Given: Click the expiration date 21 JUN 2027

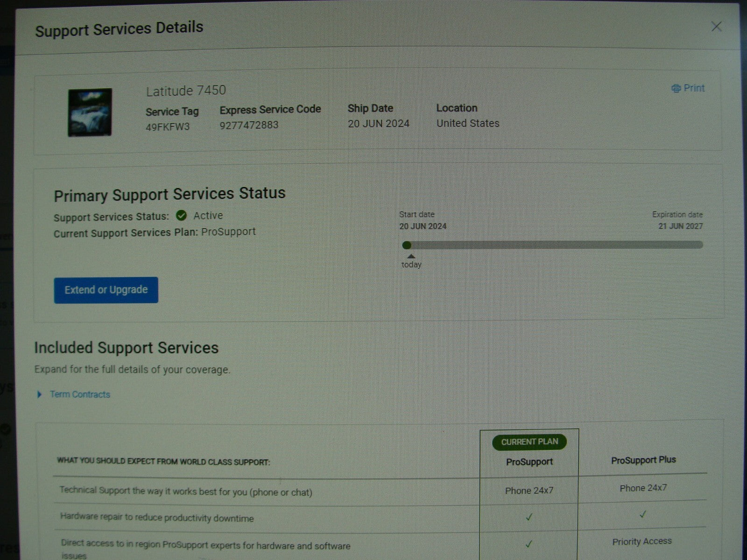Looking at the screenshot, I should point(680,226).
